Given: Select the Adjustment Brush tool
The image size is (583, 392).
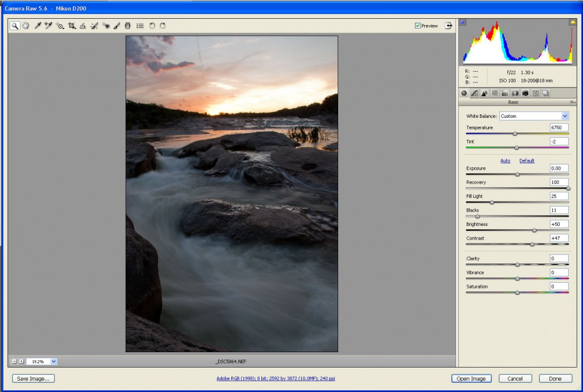Looking at the screenshot, I should pyautogui.click(x=117, y=26).
